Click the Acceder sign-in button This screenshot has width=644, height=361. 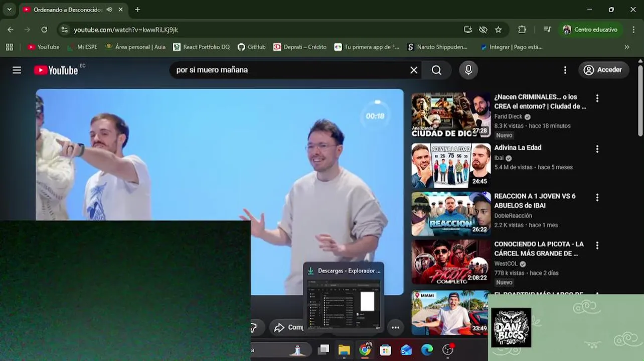[x=603, y=70]
